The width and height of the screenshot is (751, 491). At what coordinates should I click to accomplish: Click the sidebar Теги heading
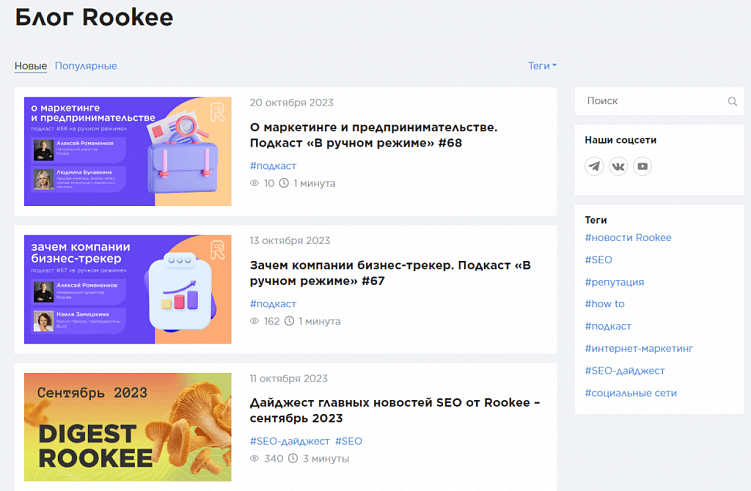(596, 220)
